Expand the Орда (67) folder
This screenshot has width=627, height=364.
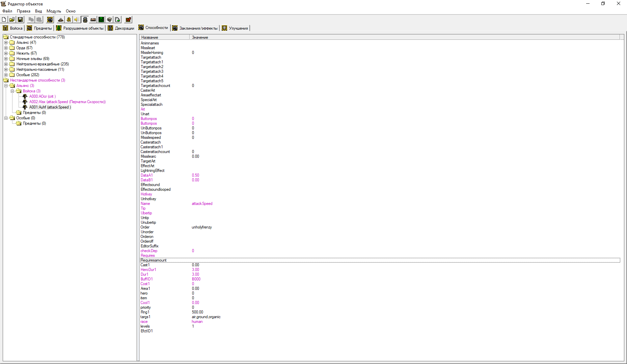[x=6, y=48]
